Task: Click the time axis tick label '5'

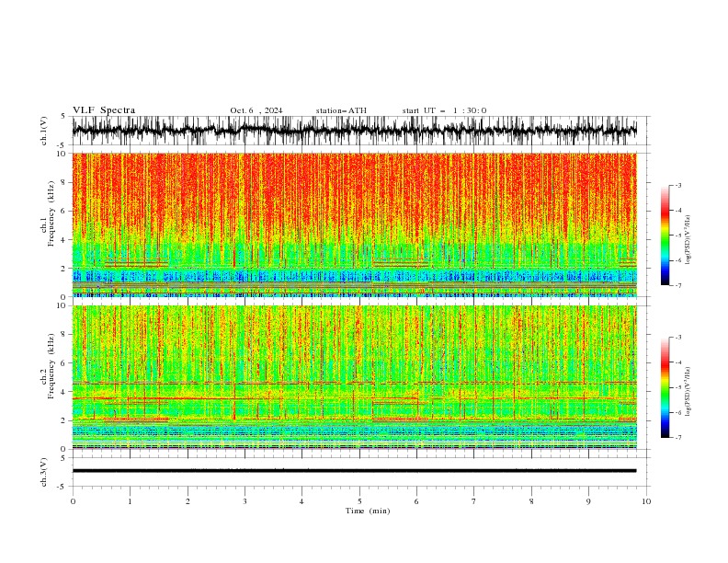Action: [x=359, y=501]
